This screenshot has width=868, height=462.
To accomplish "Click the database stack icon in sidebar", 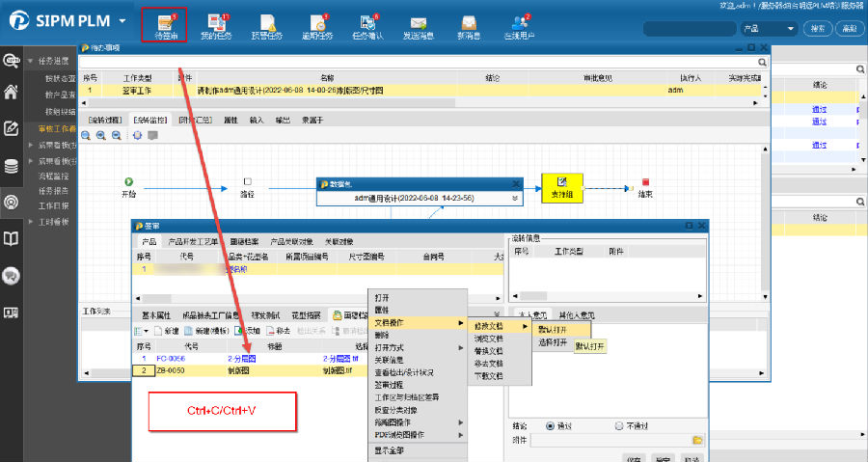I will pos(12,166).
